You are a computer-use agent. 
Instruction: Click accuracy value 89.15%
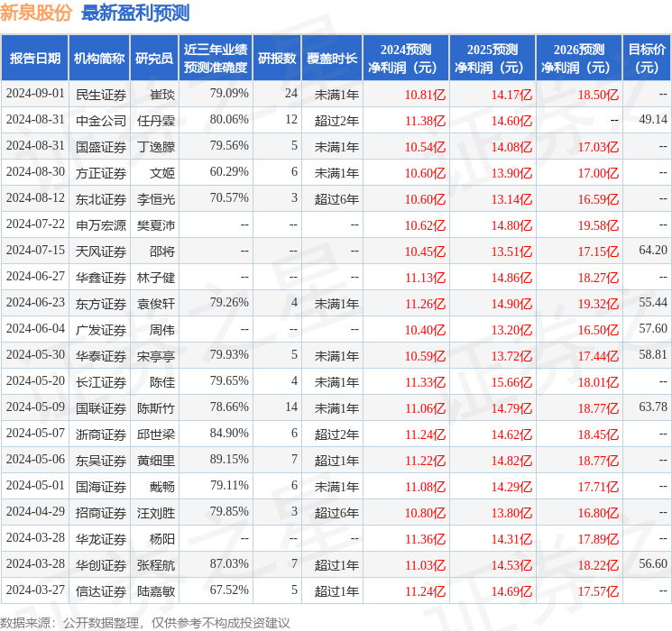(229, 459)
